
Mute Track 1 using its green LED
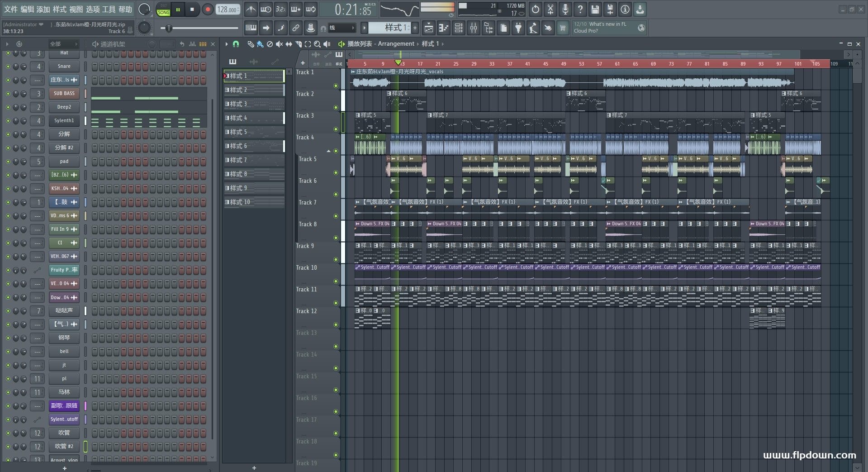(x=336, y=86)
